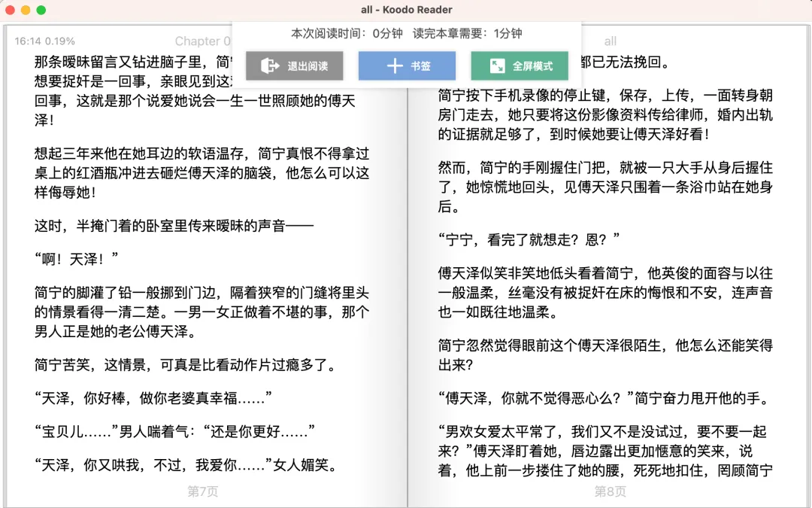This screenshot has height=508, width=812.
Task: Click the line “宝贝儿……”男人喘着气
Action: click(x=174, y=431)
